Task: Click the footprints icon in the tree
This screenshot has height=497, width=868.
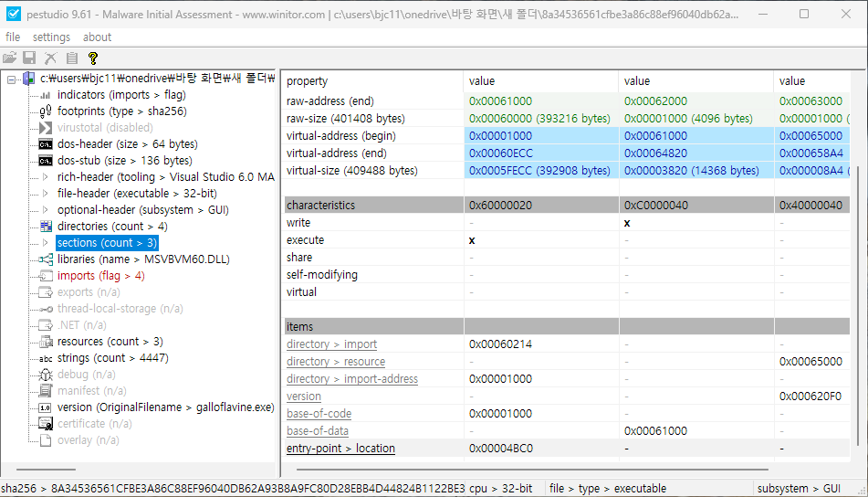Action: [x=45, y=111]
